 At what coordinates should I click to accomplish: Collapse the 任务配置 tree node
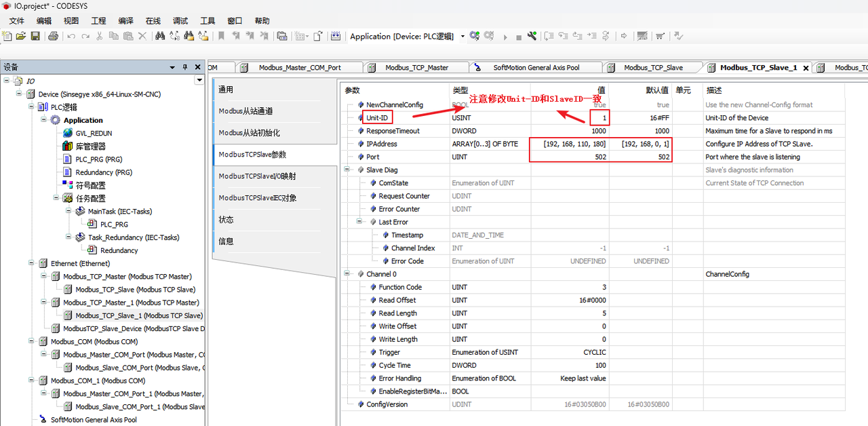click(56, 198)
